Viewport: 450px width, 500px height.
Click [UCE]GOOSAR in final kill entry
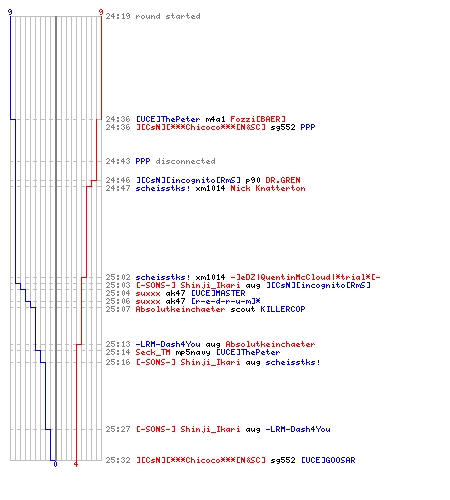[328, 460]
